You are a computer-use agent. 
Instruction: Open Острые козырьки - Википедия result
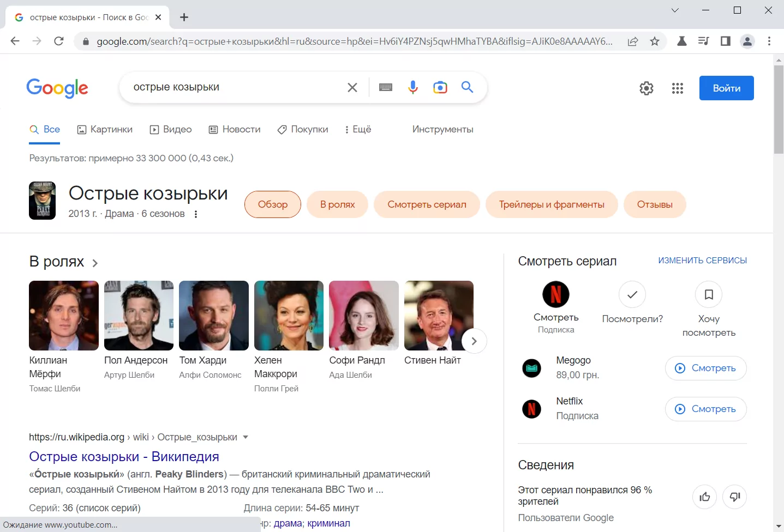124,457
